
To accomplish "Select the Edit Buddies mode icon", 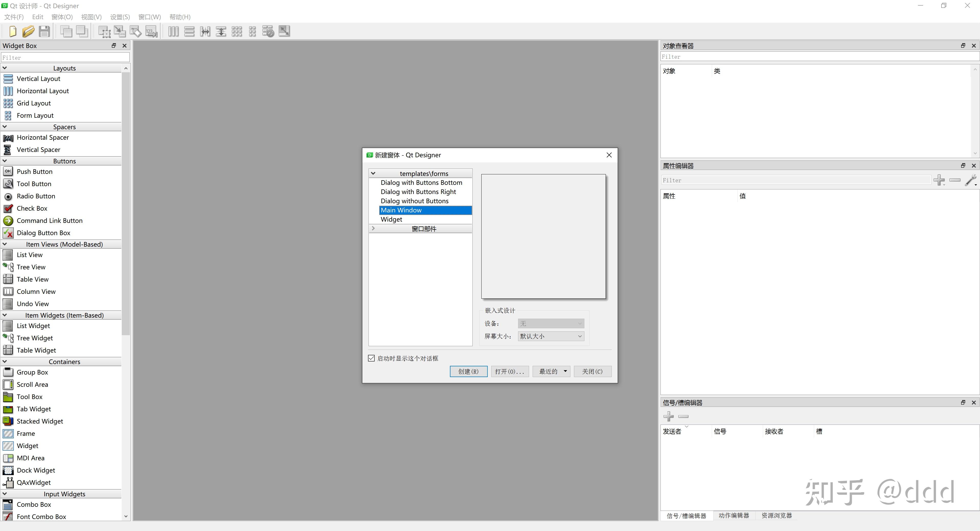I will click(136, 31).
